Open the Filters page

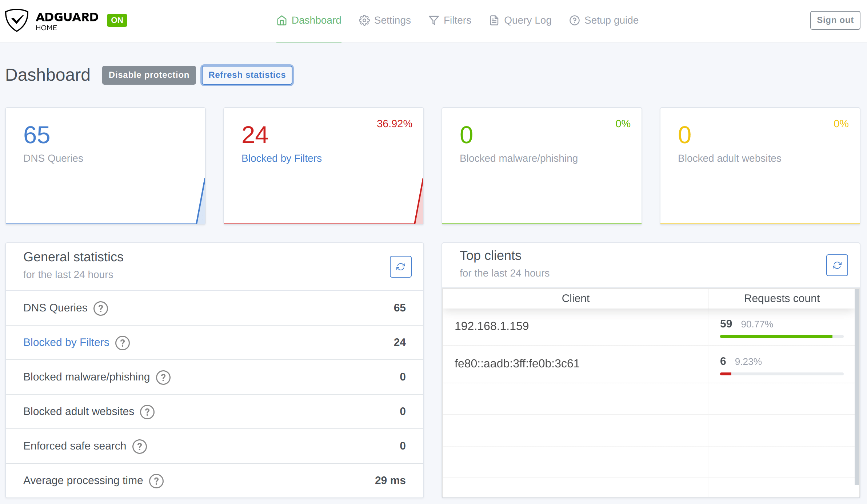point(450,20)
